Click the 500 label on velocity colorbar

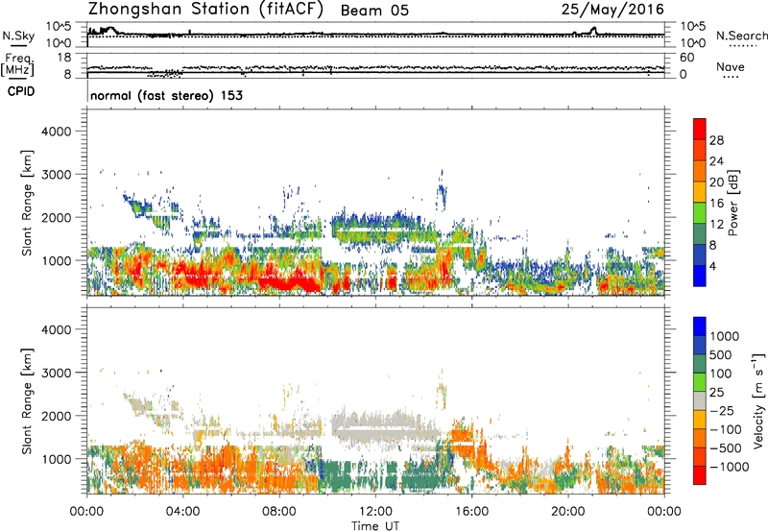click(722, 355)
